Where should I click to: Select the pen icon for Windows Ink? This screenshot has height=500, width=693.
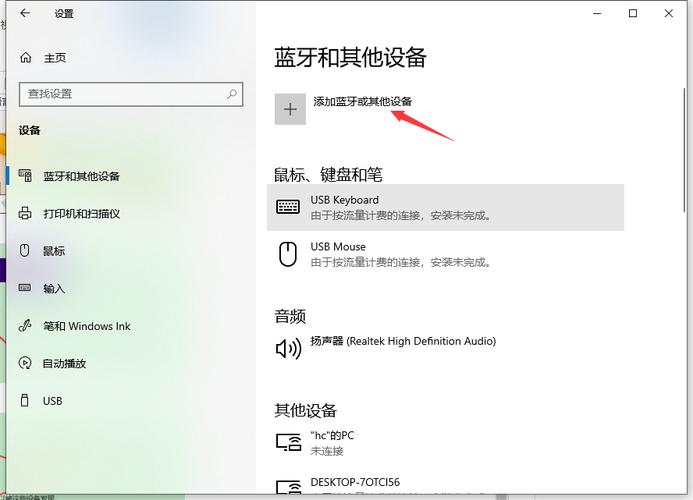[25, 326]
